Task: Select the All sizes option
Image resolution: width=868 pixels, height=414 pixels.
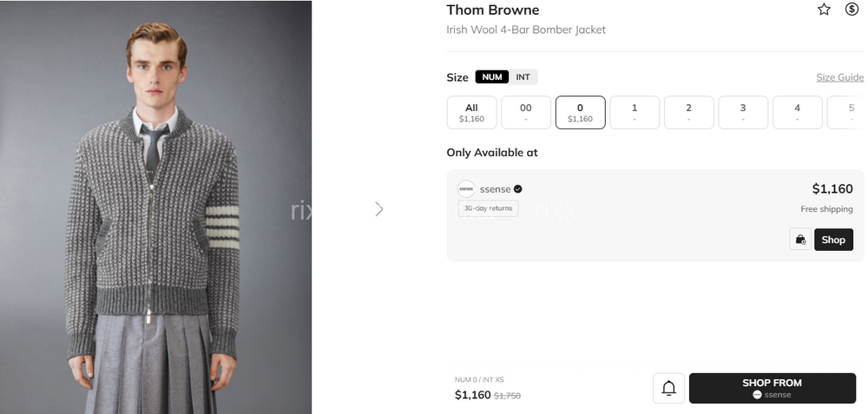Action: [x=471, y=112]
